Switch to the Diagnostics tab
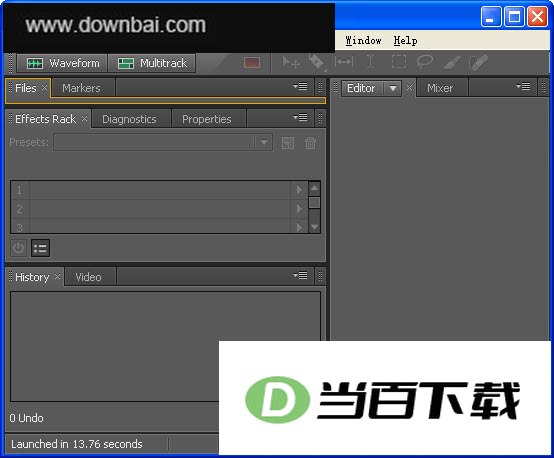 [129, 119]
